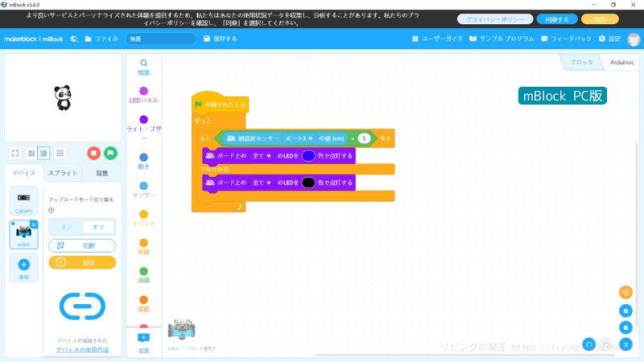Viewport: 644px width, 362px height.
Task: Open the デバイスの使用方法 link
Action: [82, 350]
